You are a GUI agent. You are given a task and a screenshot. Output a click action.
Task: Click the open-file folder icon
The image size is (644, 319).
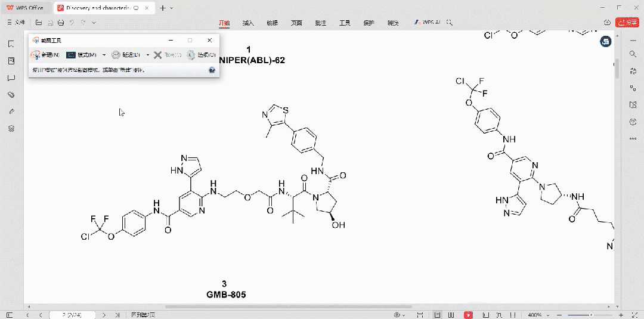coord(39,23)
